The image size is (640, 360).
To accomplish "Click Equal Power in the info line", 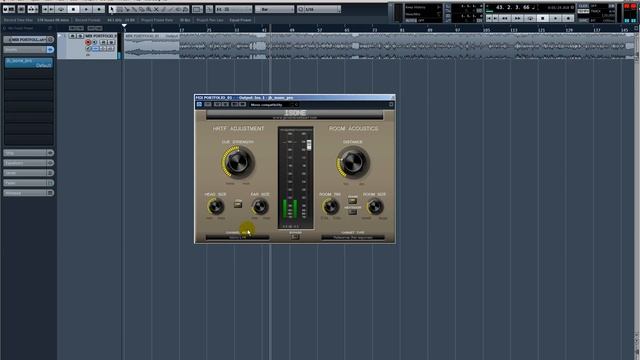I will click(240, 20).
